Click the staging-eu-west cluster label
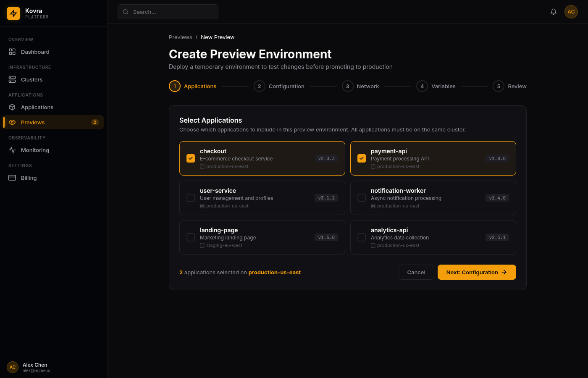Viewport: 588px width, 378px height. (224, 246)
